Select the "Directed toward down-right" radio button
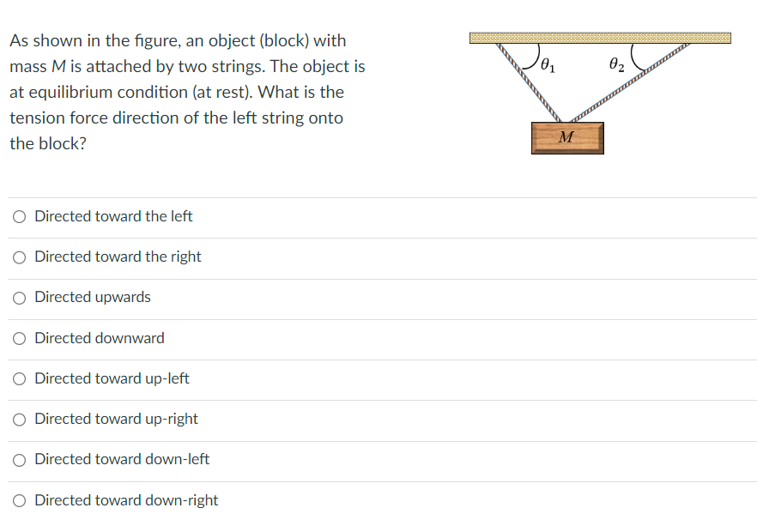Image resolution: width=757 pixels, height=532 pixels. click(18, 500)
